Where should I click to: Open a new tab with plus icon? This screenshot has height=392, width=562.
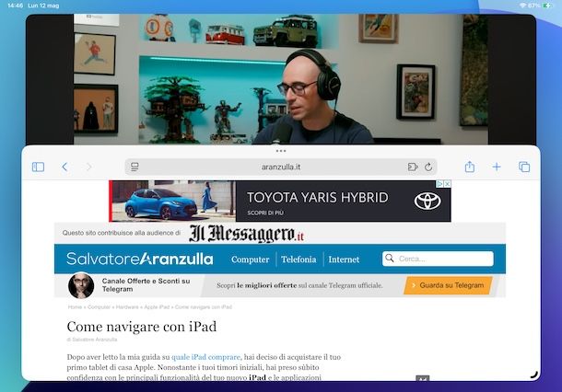[x=496, y=167]
